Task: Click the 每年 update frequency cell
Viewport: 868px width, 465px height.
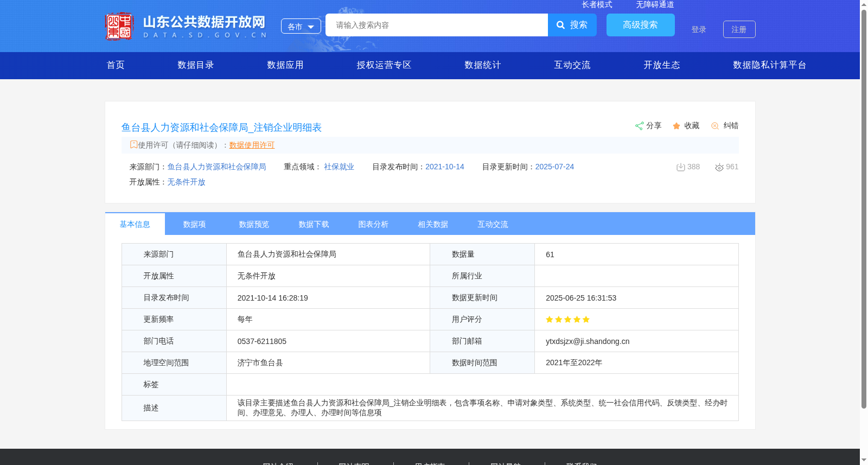Action: [x=328, y=320]
